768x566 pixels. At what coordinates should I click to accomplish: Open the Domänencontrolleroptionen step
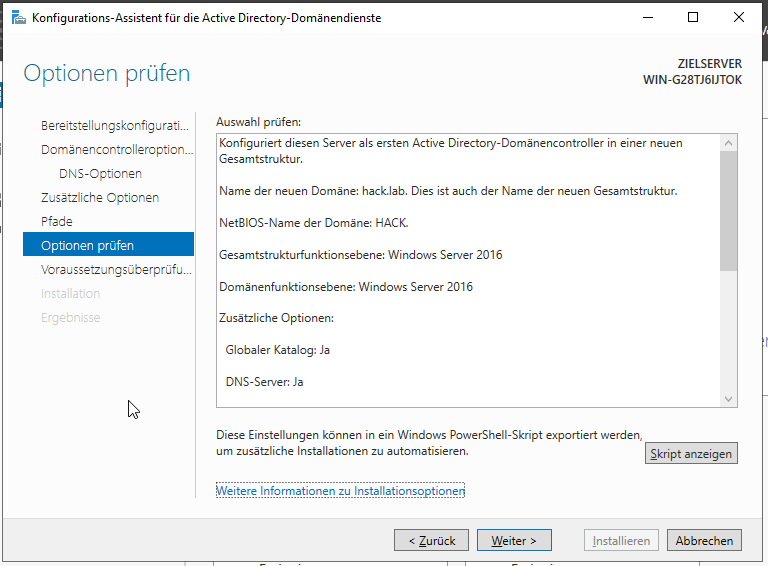coord(116,150)
